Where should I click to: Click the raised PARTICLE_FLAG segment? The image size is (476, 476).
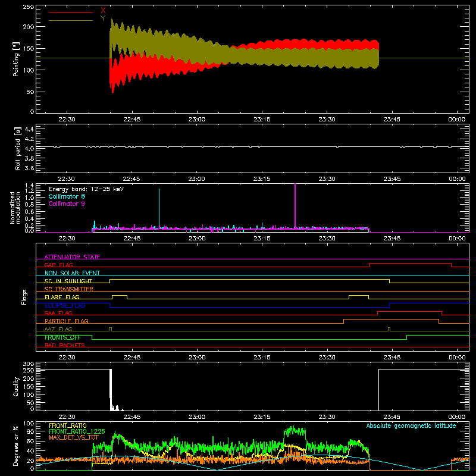tap(391, 320)
